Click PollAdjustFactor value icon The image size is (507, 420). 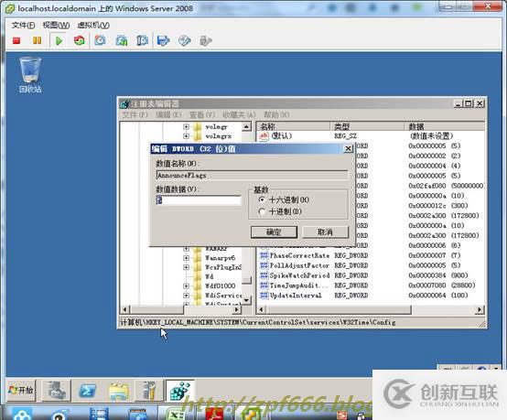tap(264, 265)
